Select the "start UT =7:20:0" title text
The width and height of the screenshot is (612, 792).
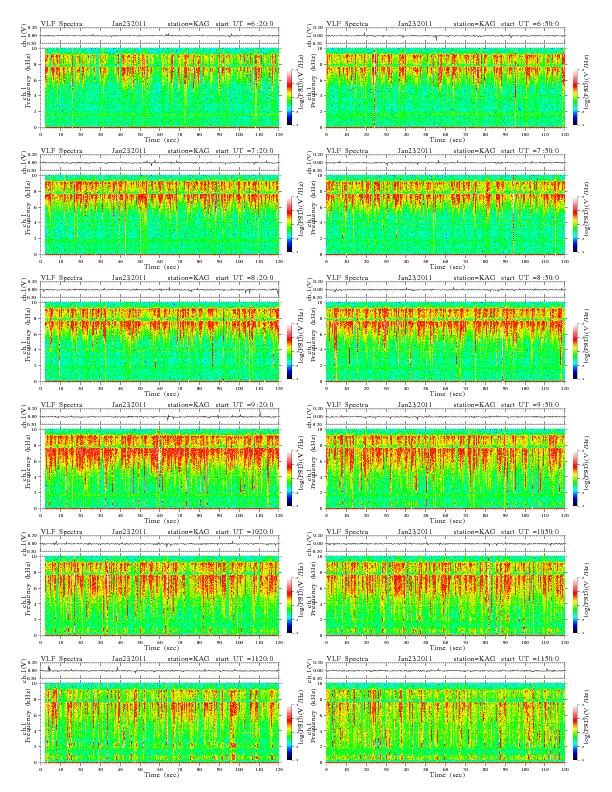244,151
